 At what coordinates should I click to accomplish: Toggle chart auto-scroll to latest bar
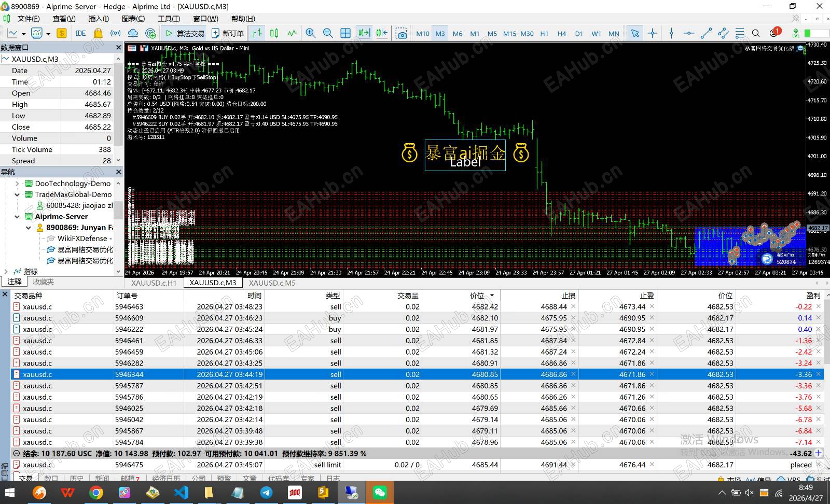pos(364,33)
